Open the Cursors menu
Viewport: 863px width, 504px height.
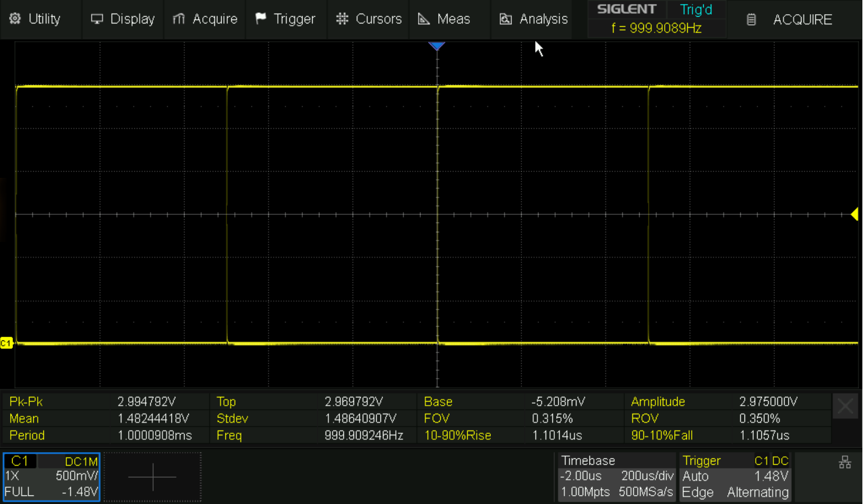pyautogui.click(x=369, y=19)
